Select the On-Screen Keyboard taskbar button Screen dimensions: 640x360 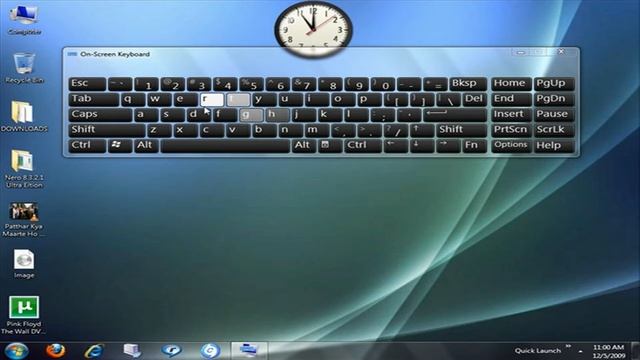pyautogui.click(x=249, y=351)
